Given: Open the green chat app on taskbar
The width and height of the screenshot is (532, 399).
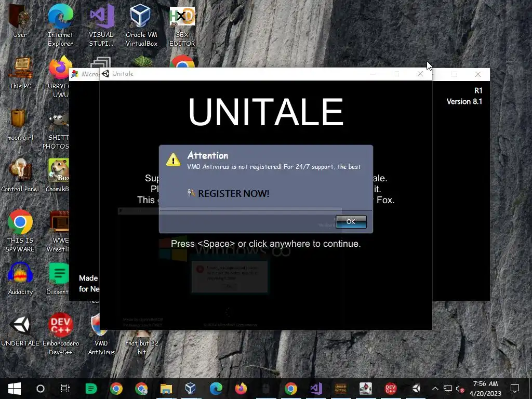Looking at the screenshot, I should point(91,389).
